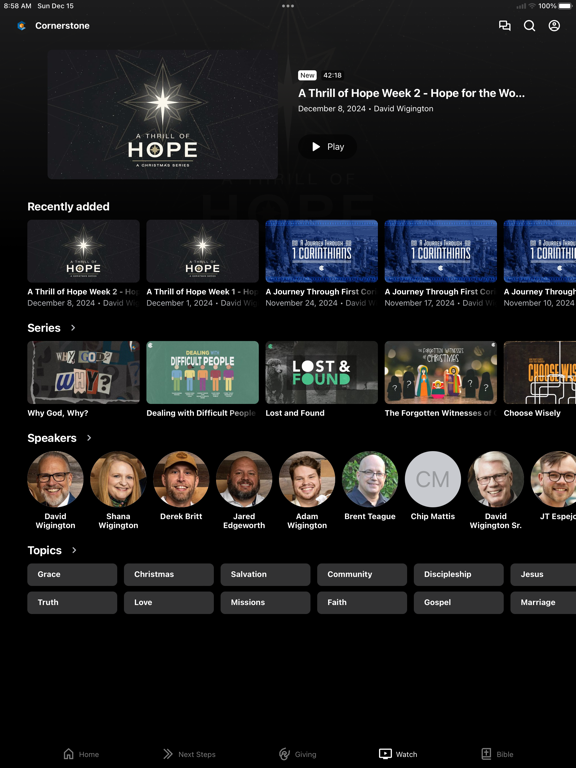Tap the Speakers heading
Image resolution: width=576 pixels, height=768 pixels.
(52, 438)
